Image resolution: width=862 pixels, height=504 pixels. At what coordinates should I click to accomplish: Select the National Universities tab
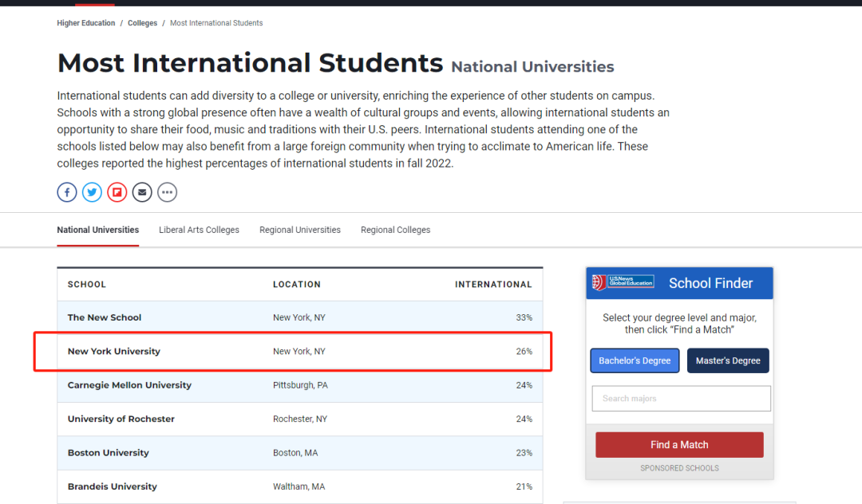coord(98,230)
